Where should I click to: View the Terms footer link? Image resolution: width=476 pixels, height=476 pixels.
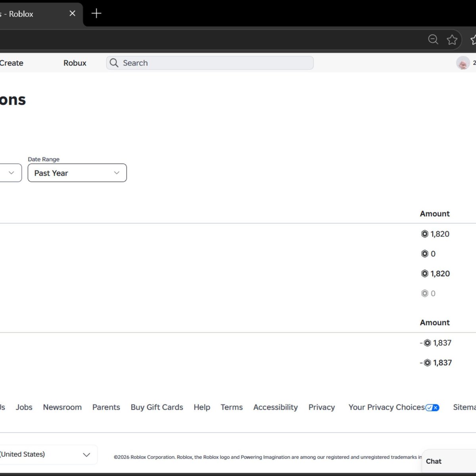coord(232,407)
